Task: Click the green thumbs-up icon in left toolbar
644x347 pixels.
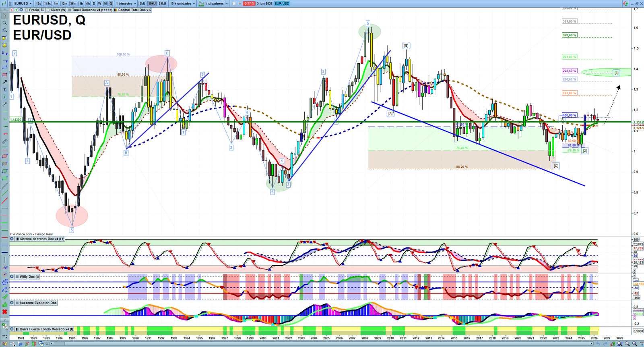Action: (4, 304)
